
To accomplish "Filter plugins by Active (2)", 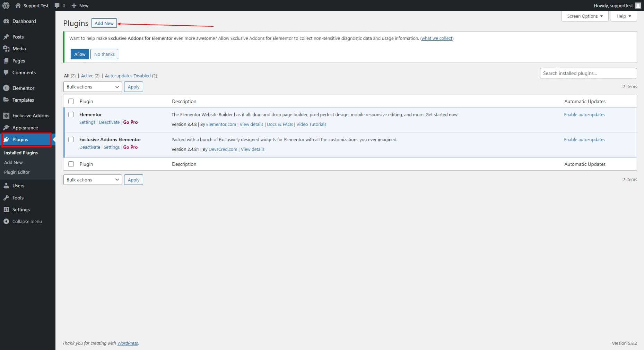I will point(90,76).
